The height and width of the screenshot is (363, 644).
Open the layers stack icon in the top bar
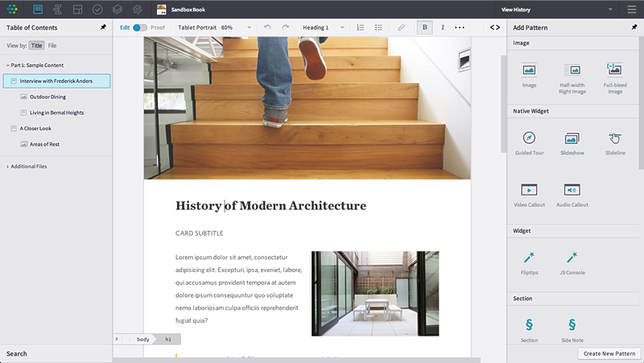click(x=118, y=9)
